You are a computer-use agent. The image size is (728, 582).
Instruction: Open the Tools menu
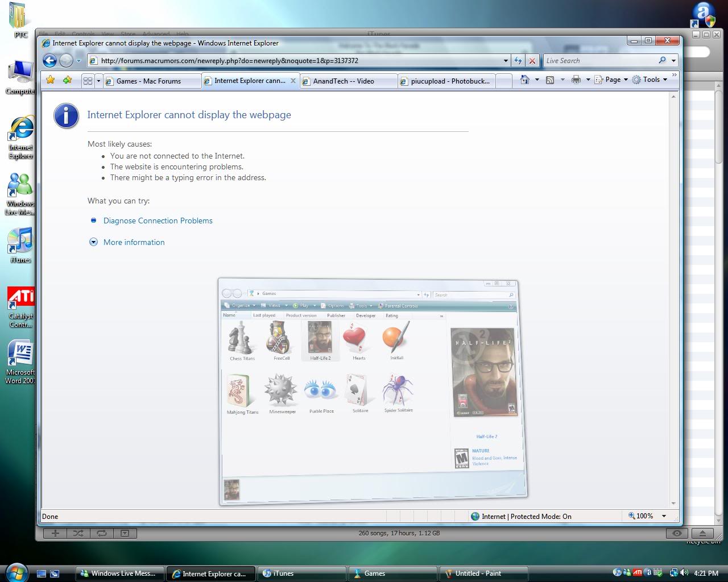pyautogui.click(x=650, y=80)
